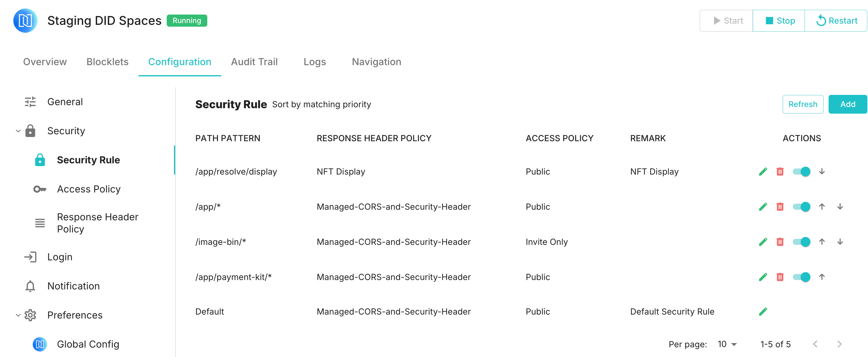Open the Blocklets tab

pyautogui.click(x=107, y=62)
